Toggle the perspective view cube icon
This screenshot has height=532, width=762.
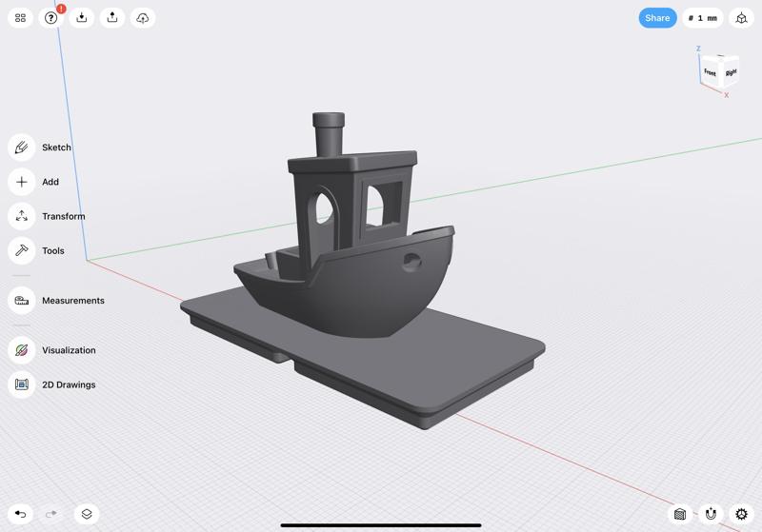[x=741, y=18]
